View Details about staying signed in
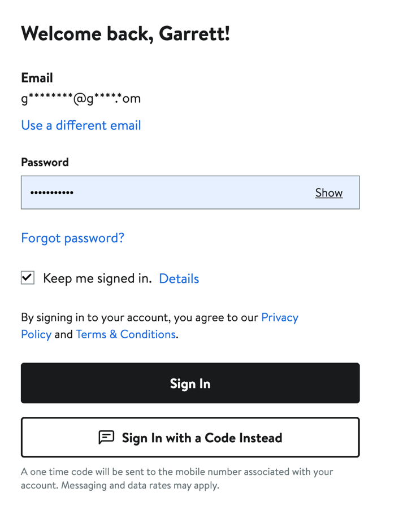 (179, 278)
